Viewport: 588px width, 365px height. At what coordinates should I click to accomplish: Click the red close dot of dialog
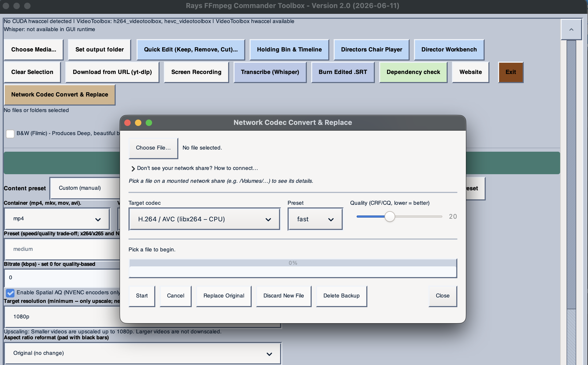click(x=127, y=123)
